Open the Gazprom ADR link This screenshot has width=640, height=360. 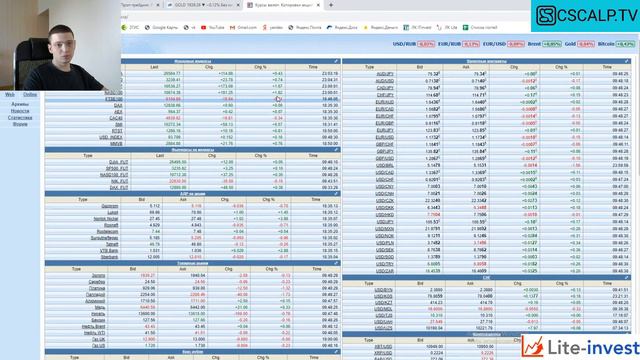coord(110,206)
